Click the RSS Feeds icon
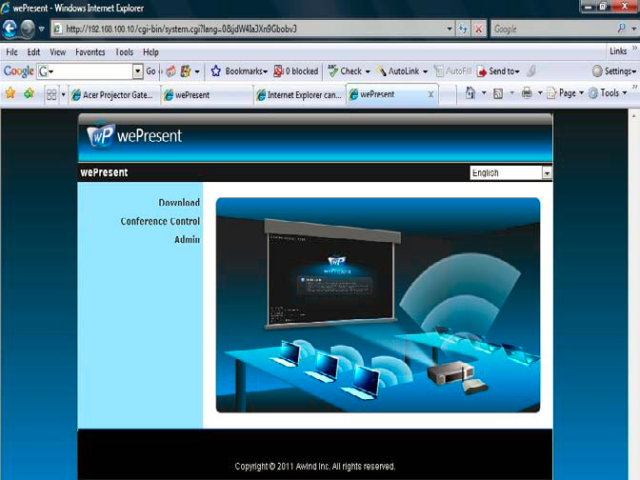The width and height of the screenshot is (640, 480). point(498,94)
